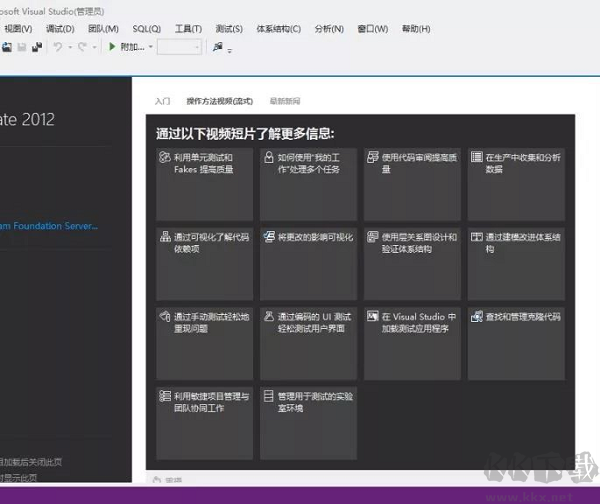The width and height of the screenshot is (600, 504).
Task: Click the icon on the 将更改的影响可视化 tile
Action: click(x=268, y=237)
